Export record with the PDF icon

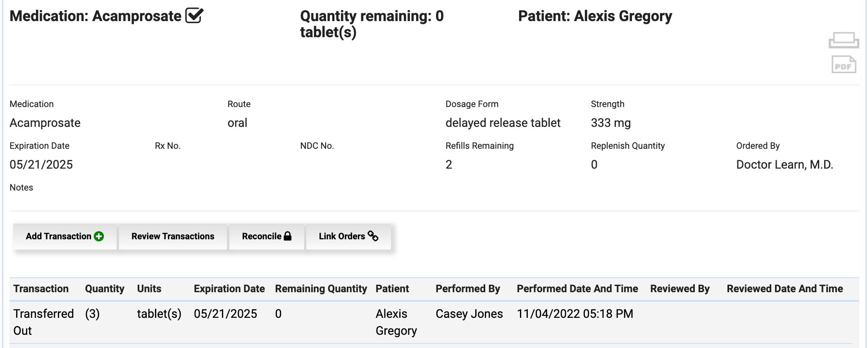[843, 65]
